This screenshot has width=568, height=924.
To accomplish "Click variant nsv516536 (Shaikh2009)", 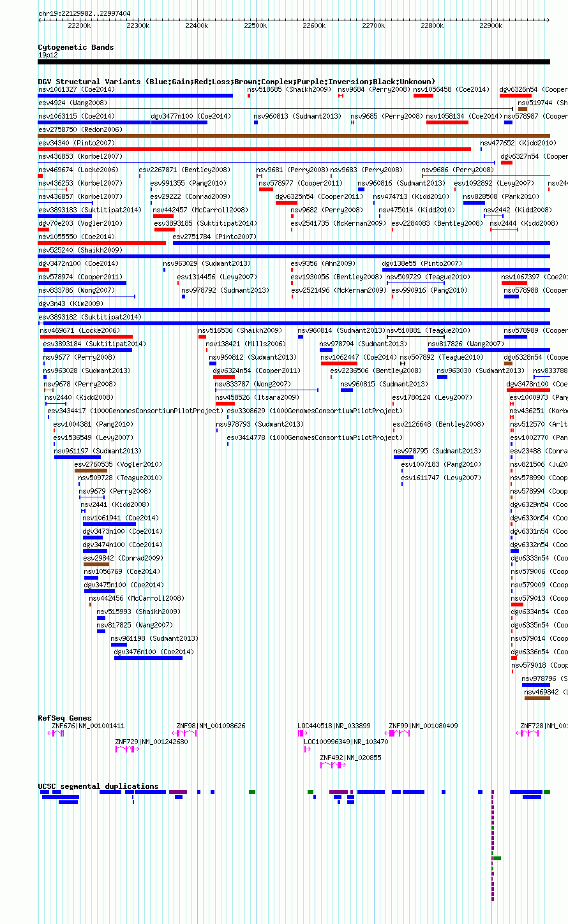I will (240, 330).
